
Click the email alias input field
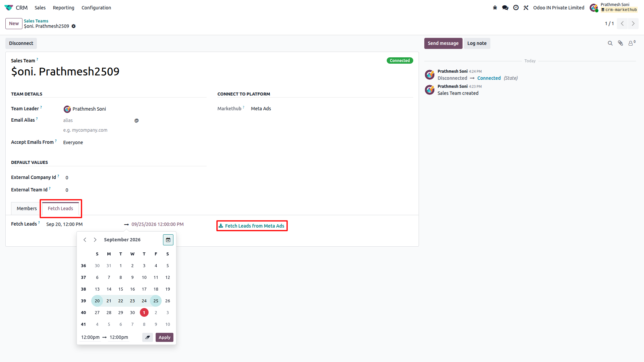pos(98,120)
